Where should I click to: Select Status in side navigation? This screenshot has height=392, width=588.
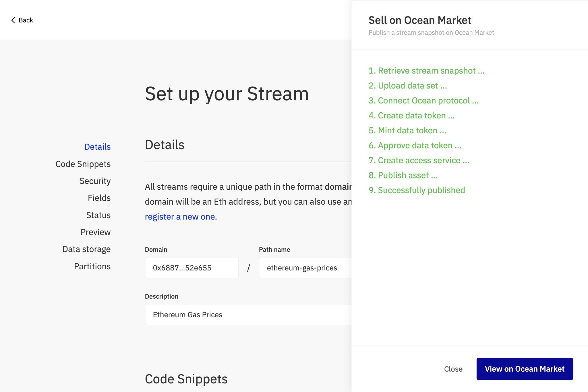coord(98,215)
